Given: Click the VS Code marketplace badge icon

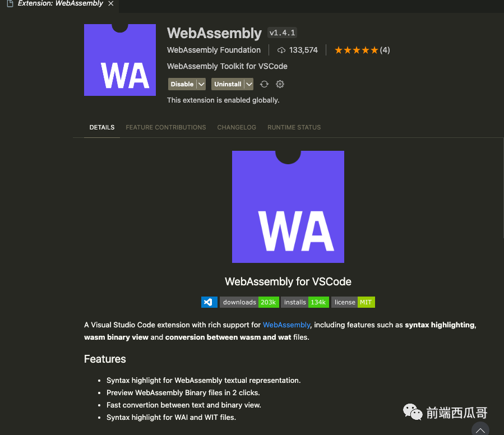Looking at the screenshot, I should point(209,302).
